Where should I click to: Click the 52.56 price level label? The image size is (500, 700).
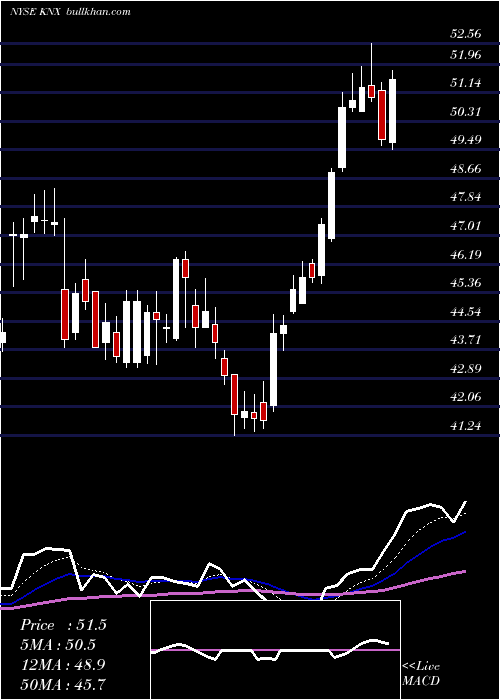466,33
